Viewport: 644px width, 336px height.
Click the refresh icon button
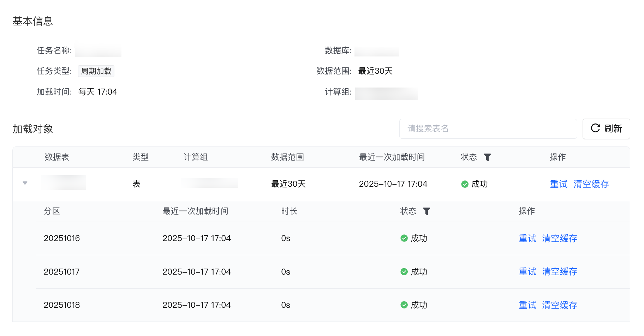(606, 129)
